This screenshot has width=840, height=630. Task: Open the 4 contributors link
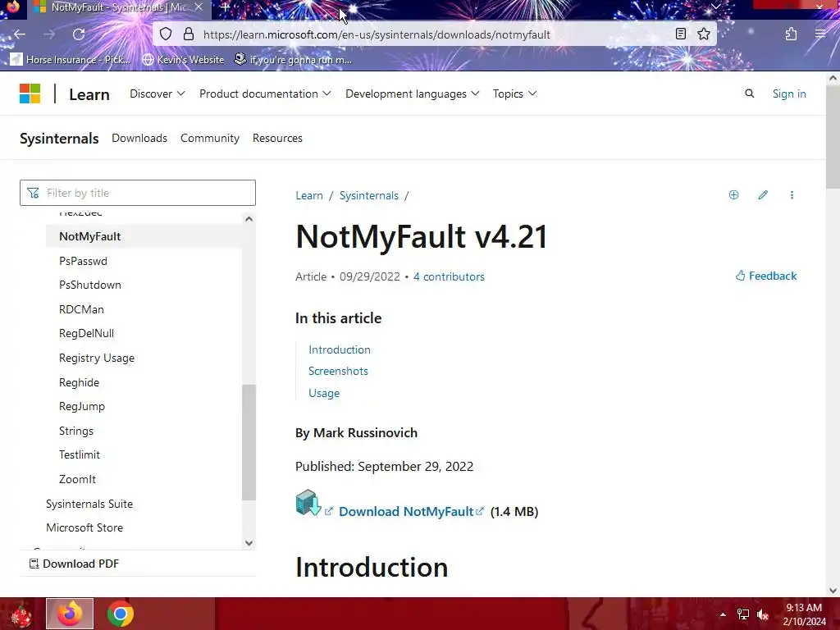pyautogui.click(x=449, y=276)
